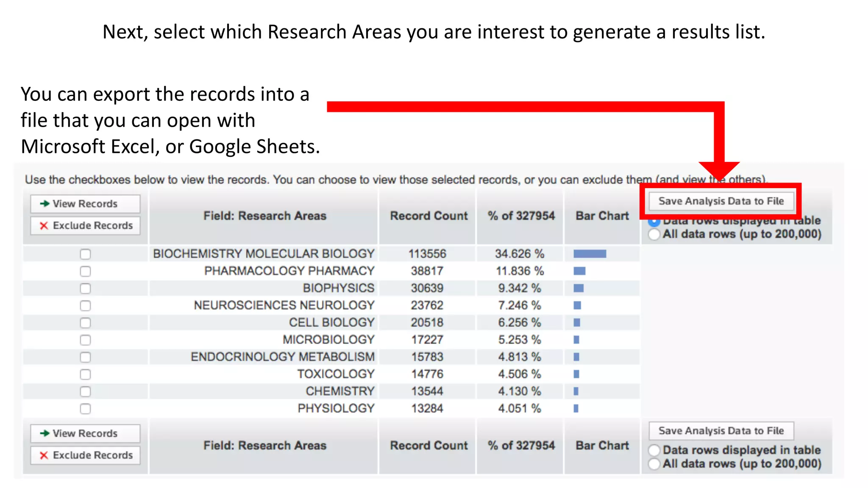Click CELL BIOLOGY row label

332,322
